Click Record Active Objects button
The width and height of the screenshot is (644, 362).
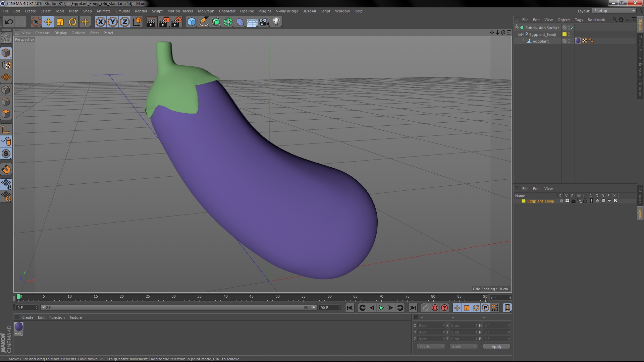click(425, 308)
